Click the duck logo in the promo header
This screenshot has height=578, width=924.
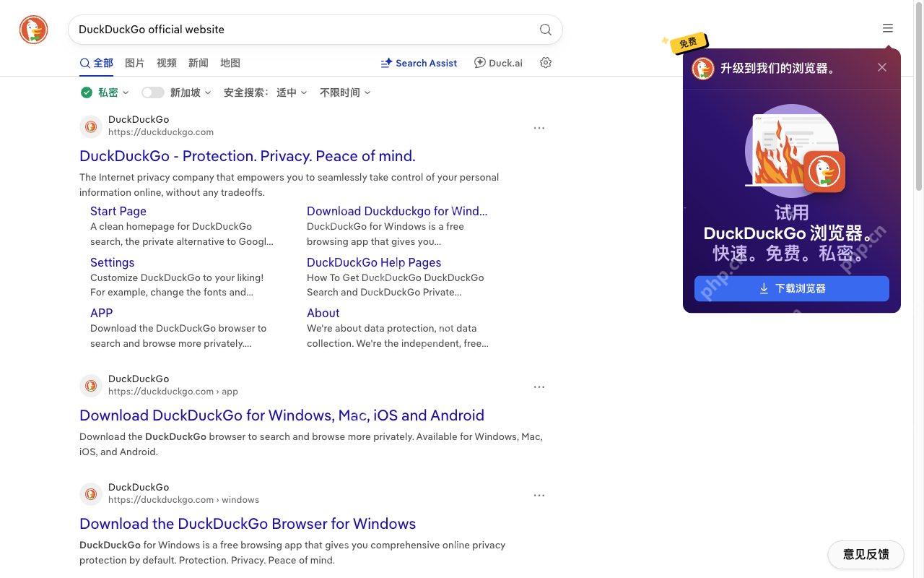[x=703, y=69]
